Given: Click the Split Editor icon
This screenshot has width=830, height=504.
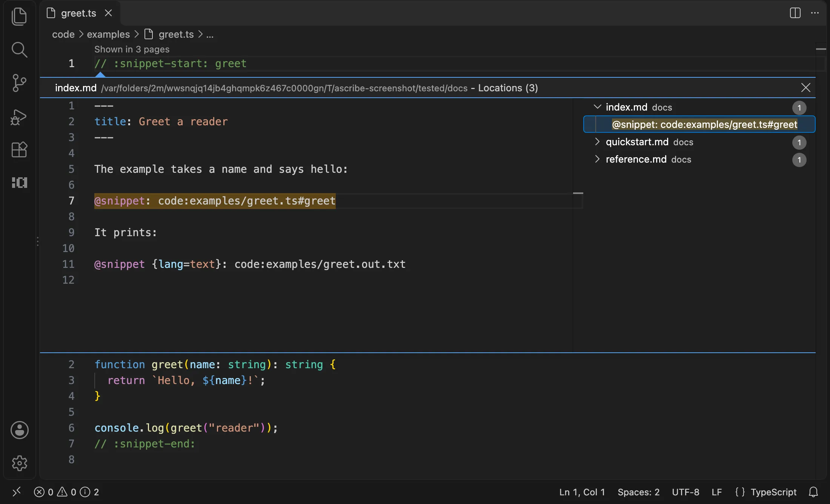Looking at the screenshot, I should (795, 13).
